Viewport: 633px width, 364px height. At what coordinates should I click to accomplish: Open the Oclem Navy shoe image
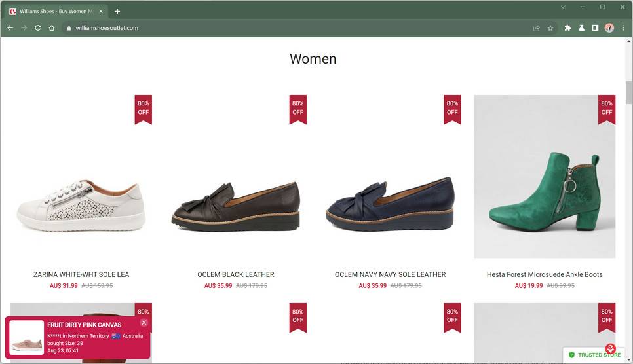tap(391, 177)
